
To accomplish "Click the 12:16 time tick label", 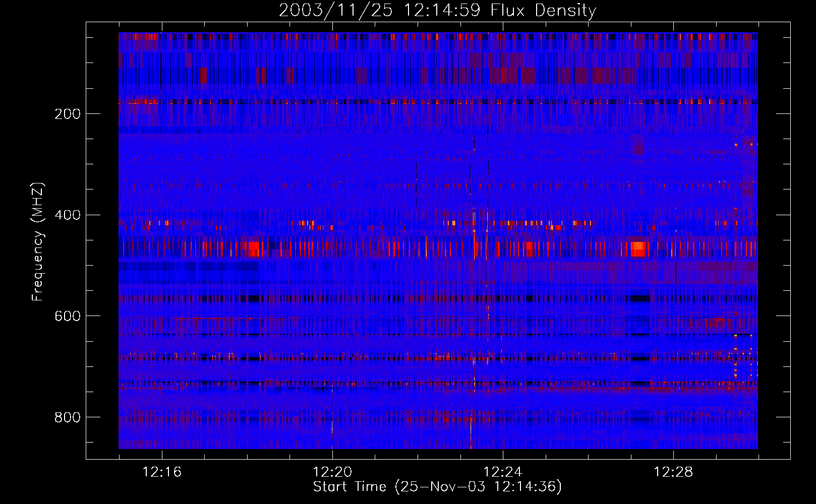I will (x=162, y=472).
